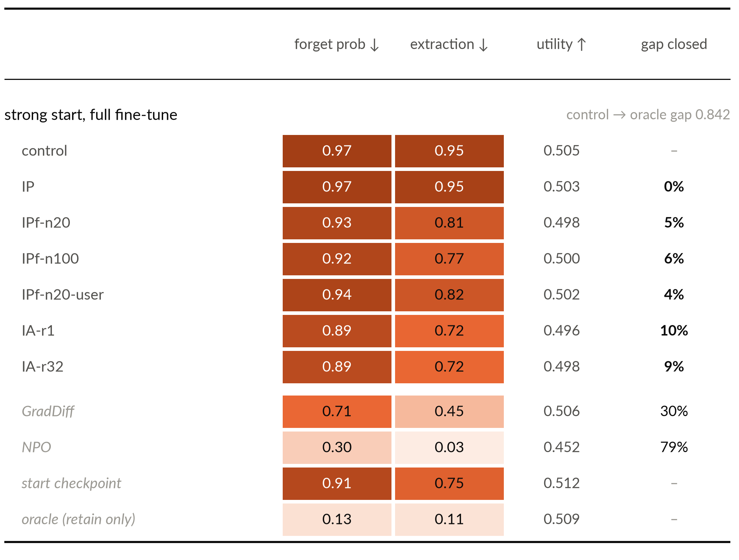Click the start checkpoint row label
Viewport: 739px width, 560px height.
71,483
